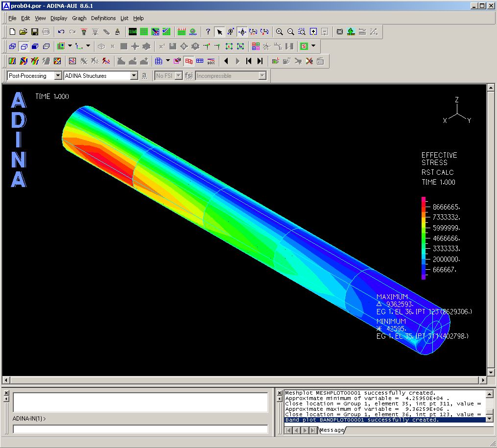Click the question mark help icon
Screen dimensions: 497x448
pyautogui.click(x=208, y=32)
